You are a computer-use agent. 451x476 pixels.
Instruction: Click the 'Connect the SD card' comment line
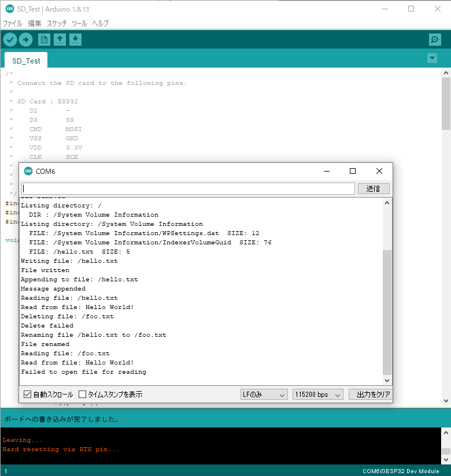tap(102, 83)
